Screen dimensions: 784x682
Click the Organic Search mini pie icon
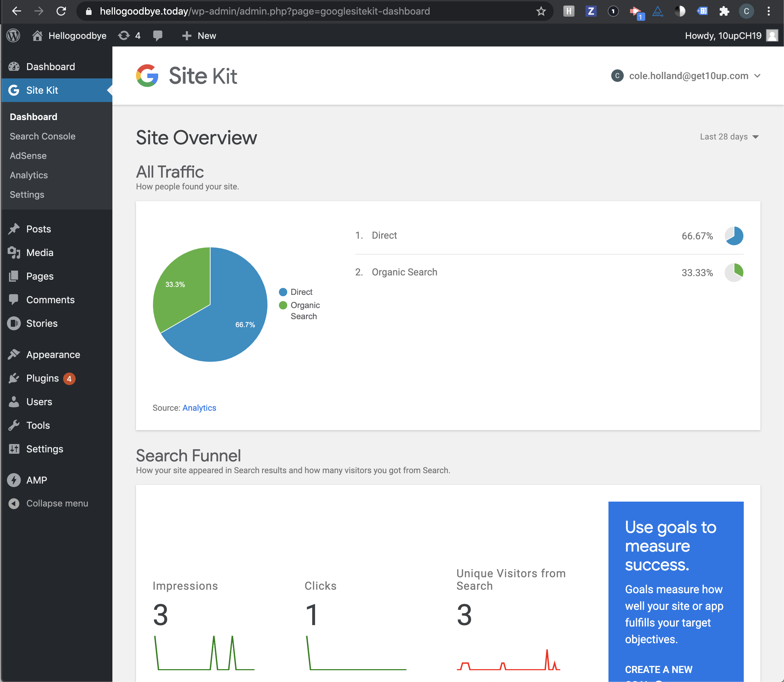pos(734,273)
